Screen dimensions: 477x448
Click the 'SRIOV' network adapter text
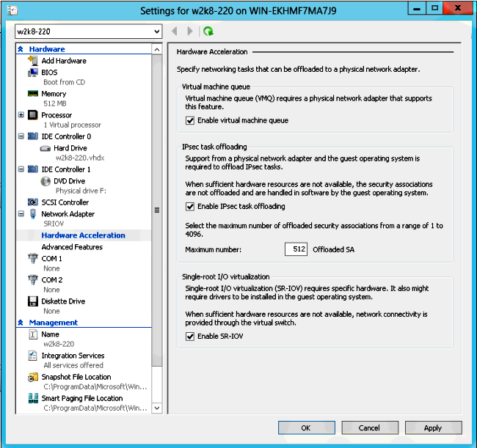click(x=54, y=224)
